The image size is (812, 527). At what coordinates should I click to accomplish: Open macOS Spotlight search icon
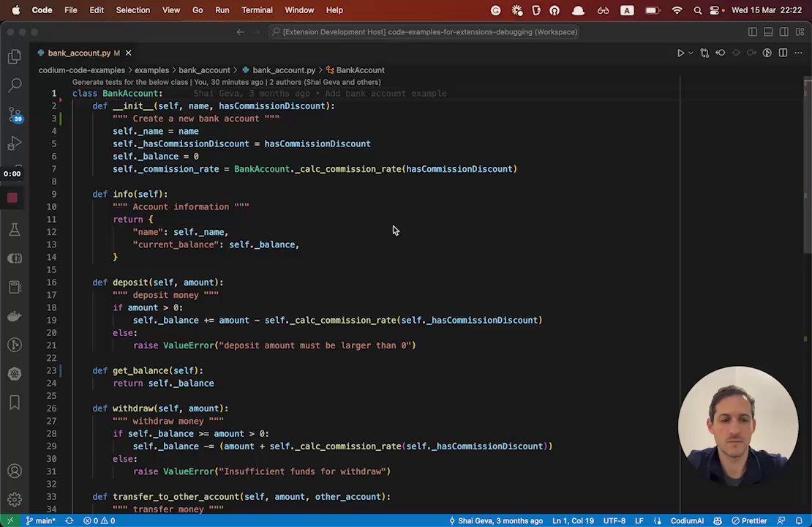[698, 10]
